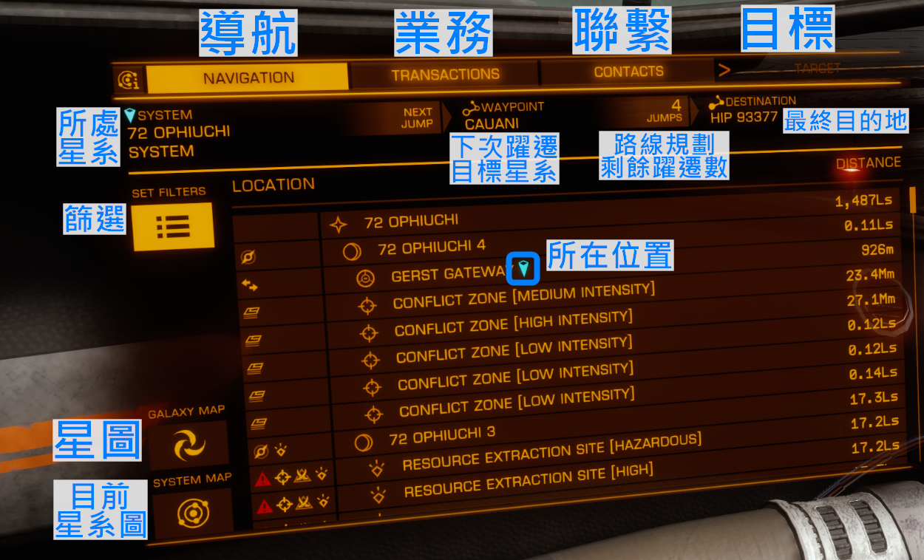Viewport: 924px width, 560px height.
Task: Switch to the Transactions tab
Action: pos(446,75)
